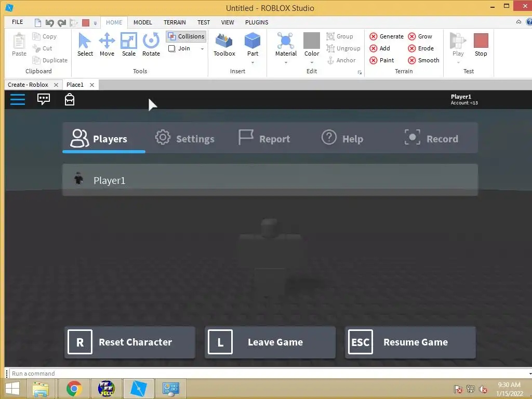Click the Undo arrow

click(49, 23)
